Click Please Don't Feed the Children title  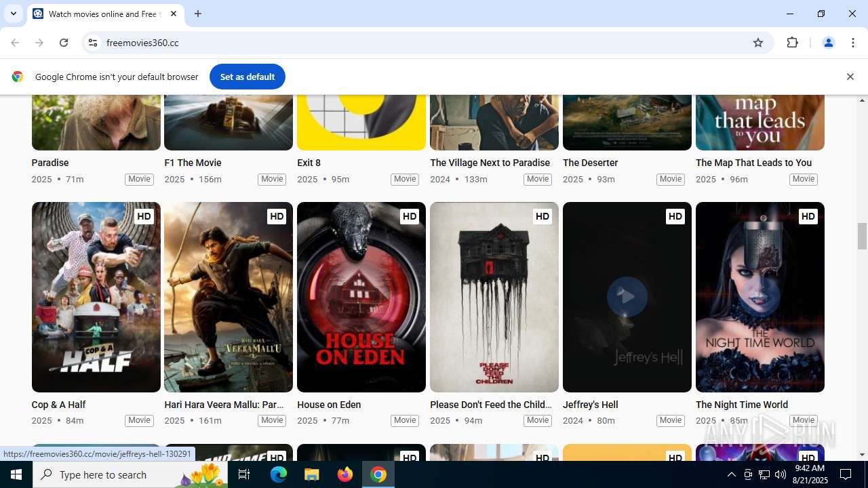(491, 405)
